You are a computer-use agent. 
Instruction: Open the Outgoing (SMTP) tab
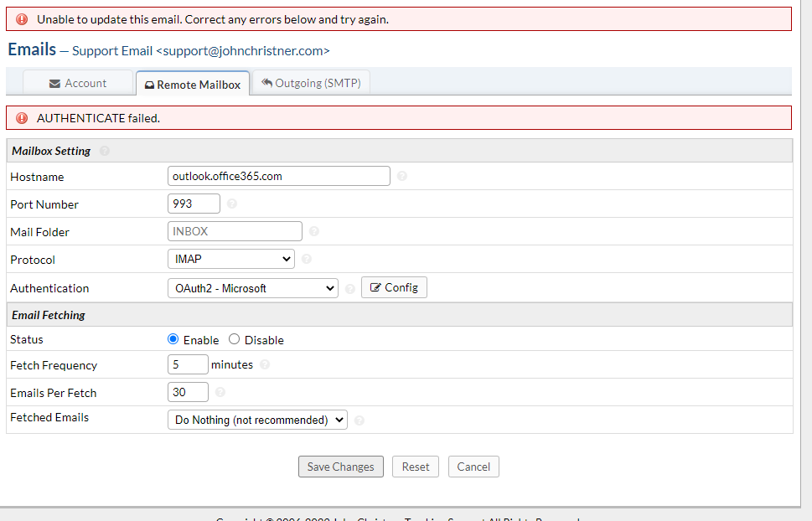point(311,83)
